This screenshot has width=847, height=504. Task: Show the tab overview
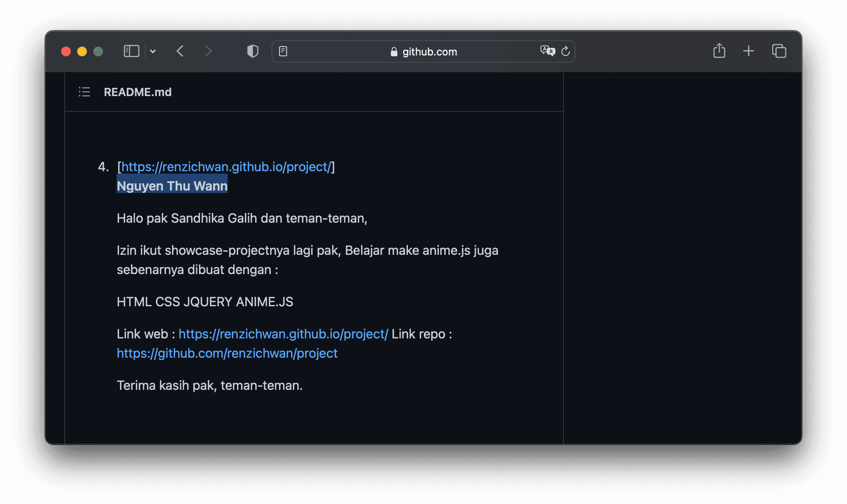pos(779,51)
